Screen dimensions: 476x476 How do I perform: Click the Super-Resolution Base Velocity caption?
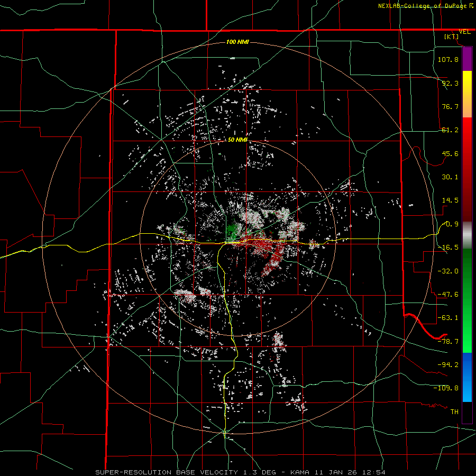pos(241,472)
